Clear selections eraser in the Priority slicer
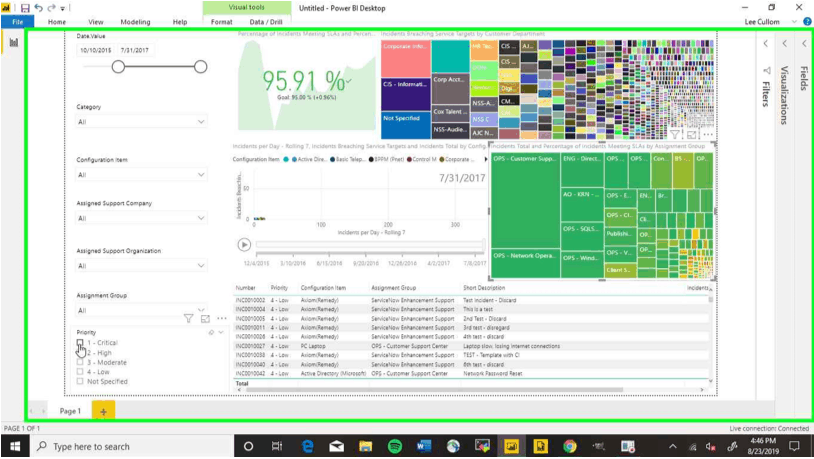814x459 pixels. point(211,332)
